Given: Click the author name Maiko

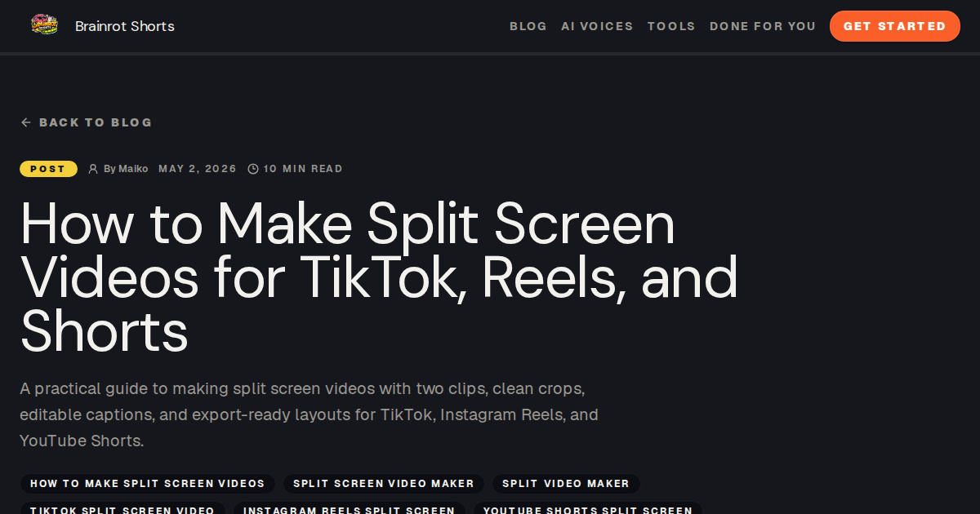Looking at the screenshot, I should click(133, 169).
